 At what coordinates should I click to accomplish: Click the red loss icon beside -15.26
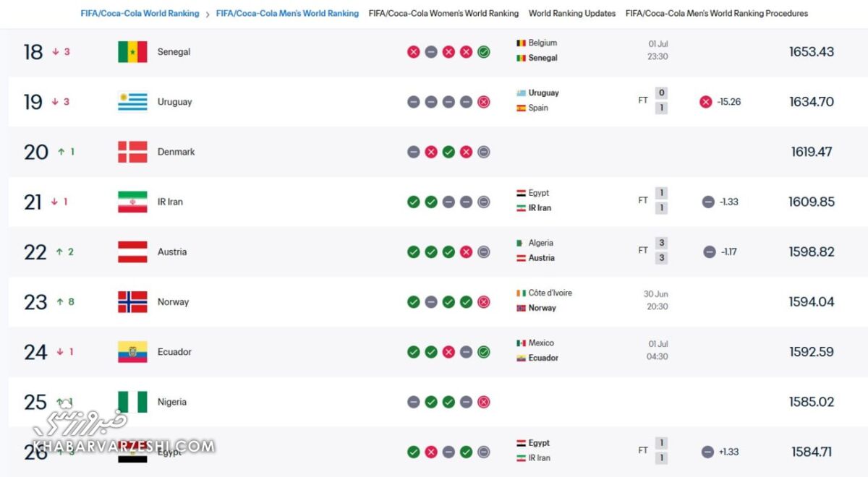[x=706, y=102]
